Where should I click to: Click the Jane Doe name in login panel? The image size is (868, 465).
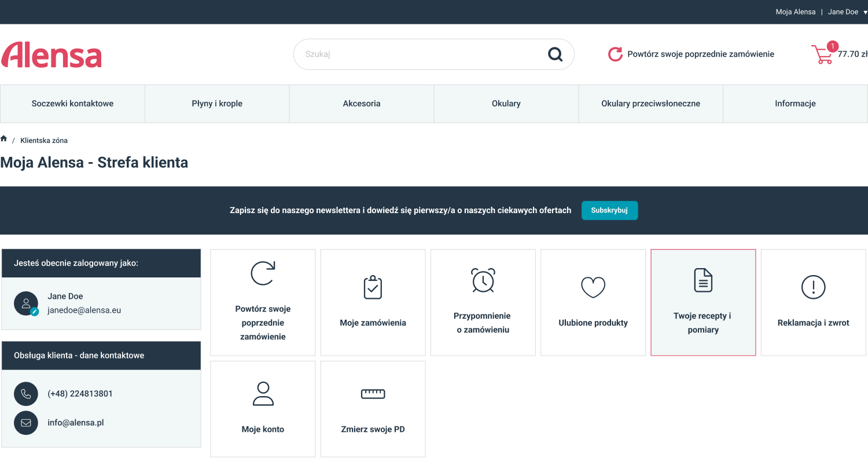point(65,296)
